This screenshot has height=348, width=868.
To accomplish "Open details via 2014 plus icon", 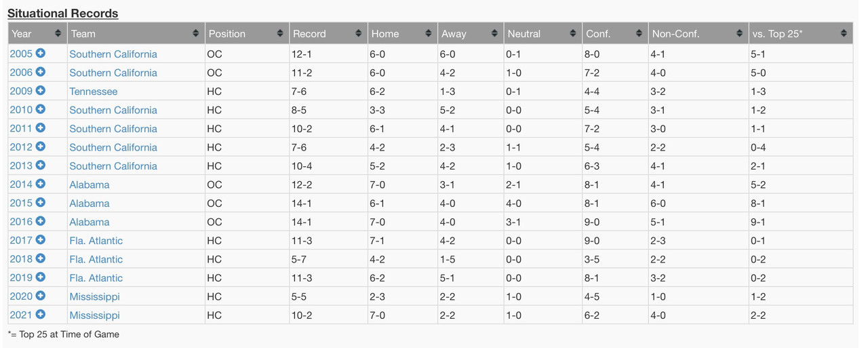I will (41, 184).
